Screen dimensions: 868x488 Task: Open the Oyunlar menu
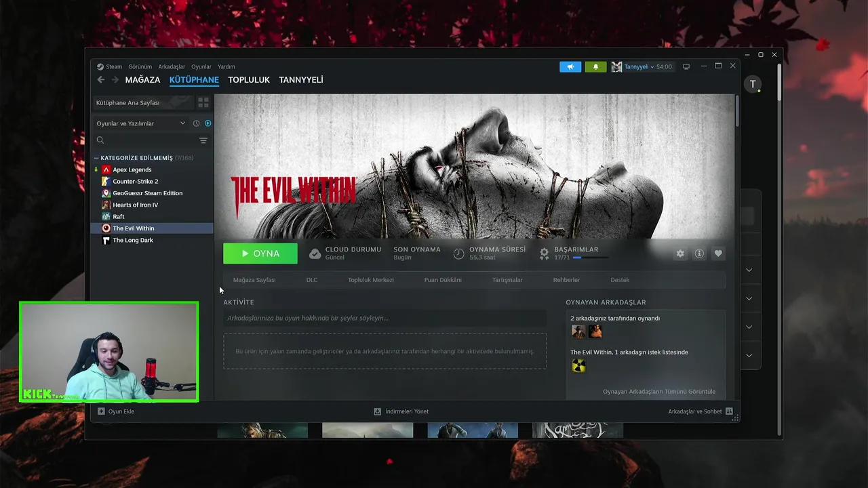(x=201, y=66)
